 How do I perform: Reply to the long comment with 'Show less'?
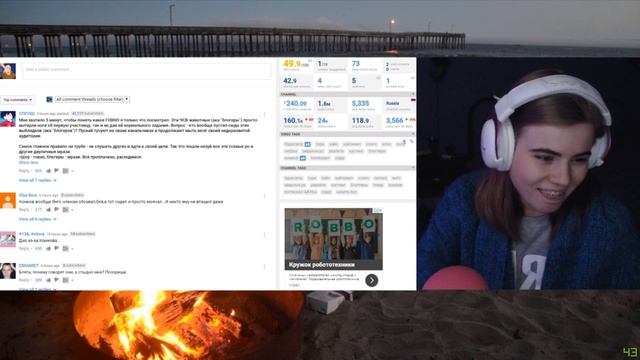tap(24, 171)
